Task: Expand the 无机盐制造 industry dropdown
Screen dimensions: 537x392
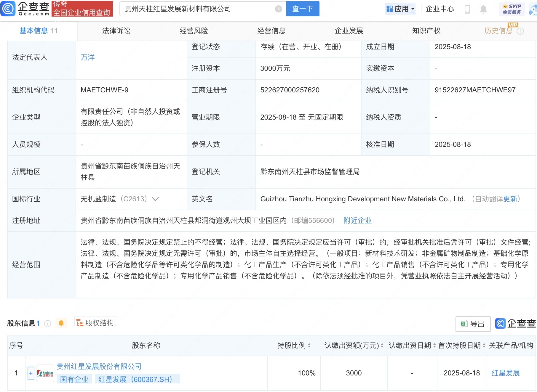Action: (x=155, y=199)
